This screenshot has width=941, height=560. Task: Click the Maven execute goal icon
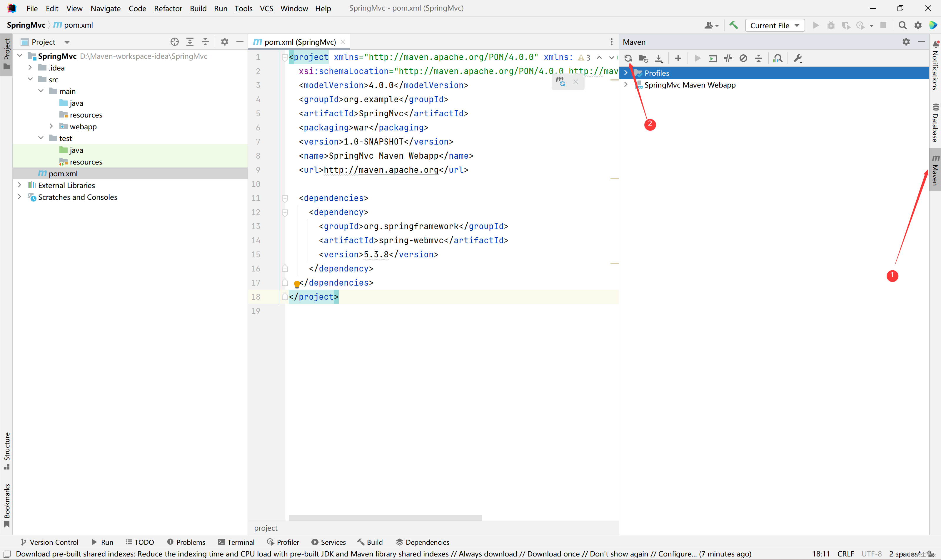coord(712,59)
